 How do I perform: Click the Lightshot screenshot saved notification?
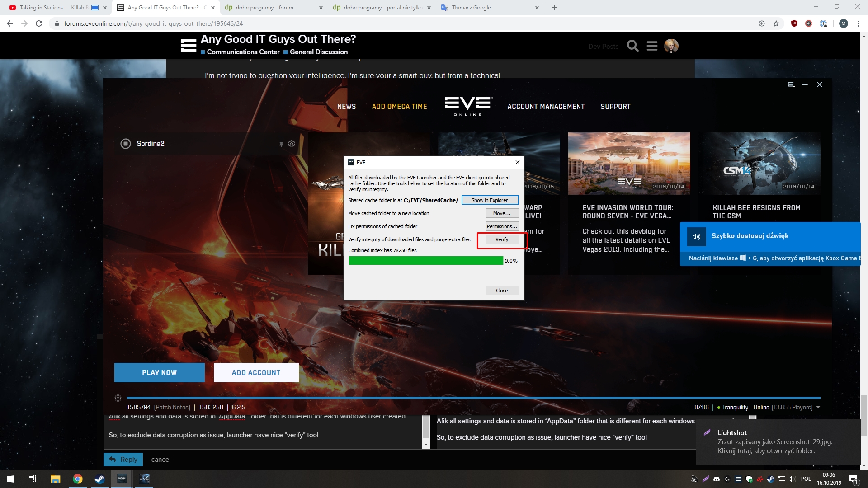point(778,442)
